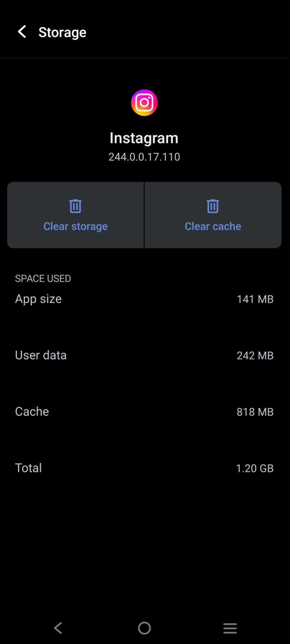Tap the 818 MB cache value
This screenshot has width=290, height=644.
[255, 412]
